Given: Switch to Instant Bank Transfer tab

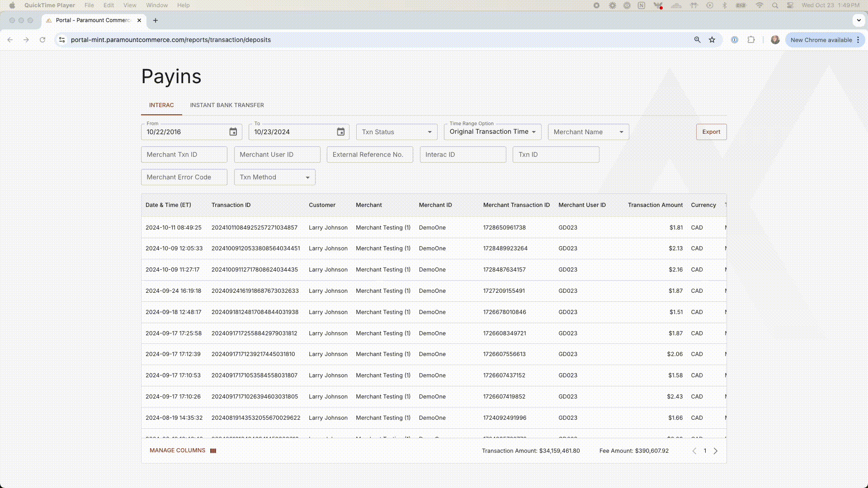Looking at the screenshot, I should (x=226, y=105).
